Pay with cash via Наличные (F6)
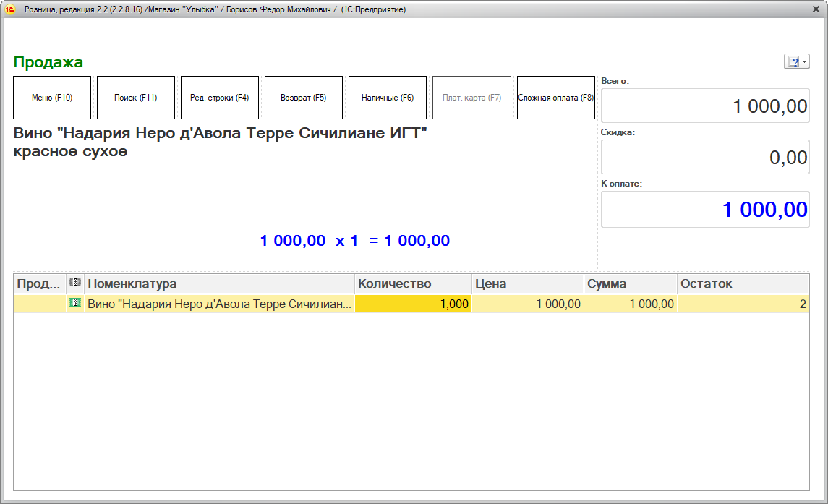Image resolution: width=828 pixels, height=504 pixels. [x=388, y=98]
